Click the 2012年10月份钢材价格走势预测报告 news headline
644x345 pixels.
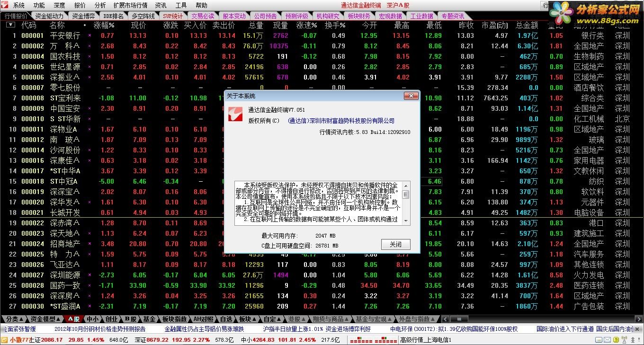tap(100, 329)
